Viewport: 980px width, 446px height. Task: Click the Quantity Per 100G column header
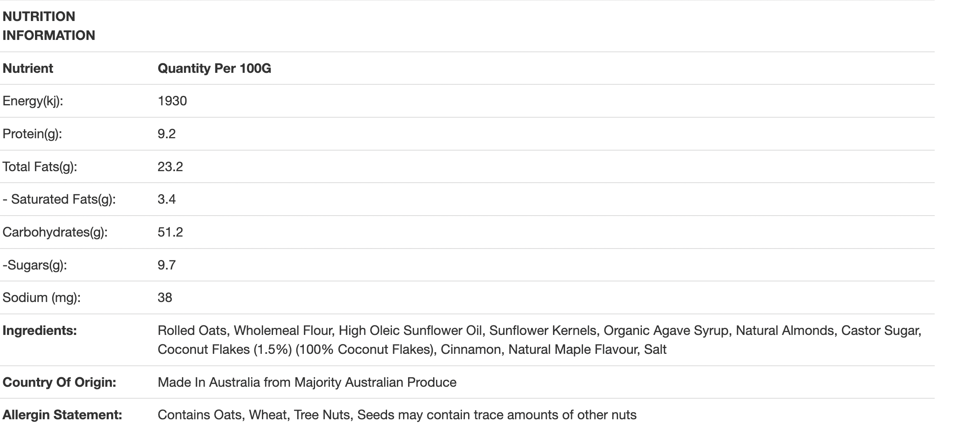click(x=214, y=68)
